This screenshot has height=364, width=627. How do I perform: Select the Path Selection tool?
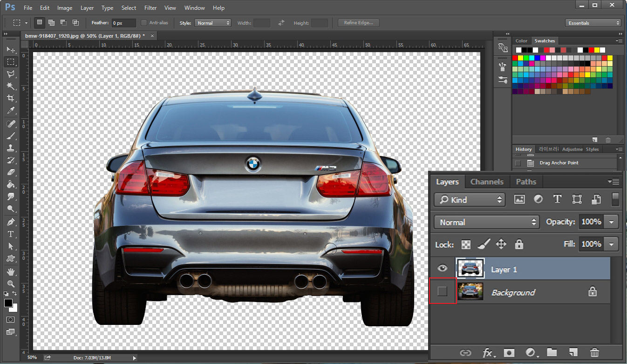[x=11, y=246]
